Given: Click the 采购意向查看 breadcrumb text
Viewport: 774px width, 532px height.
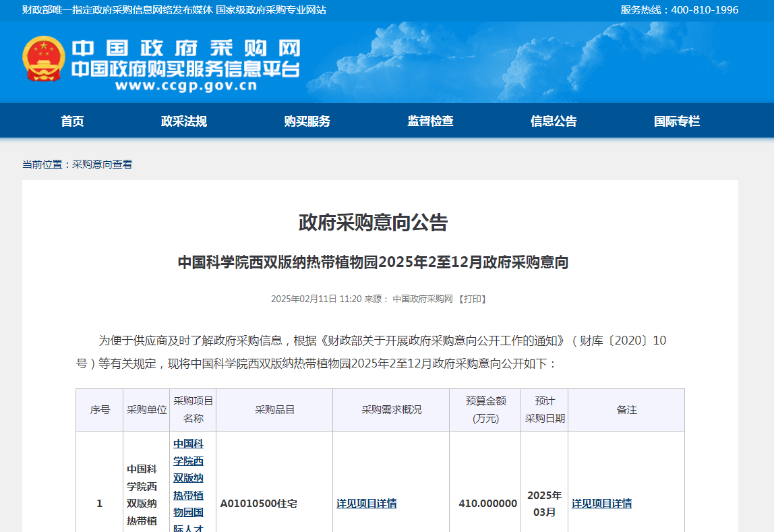Looking at the screenshot, I should 102,164.
